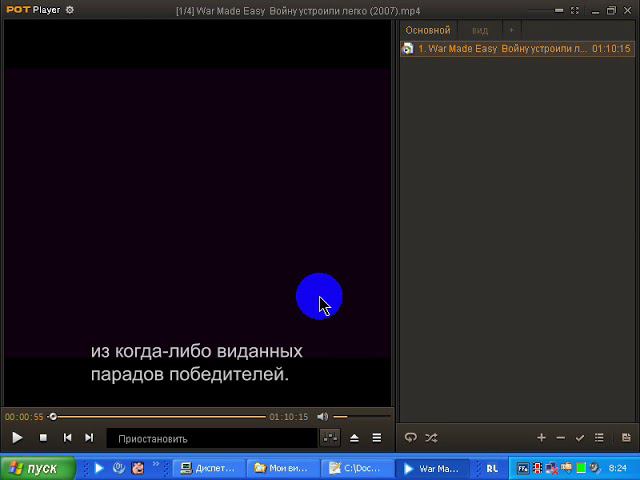Skip to the next file
Image resolution: width=640 pixels, height=480 pixels.
(x=89, y=438)
